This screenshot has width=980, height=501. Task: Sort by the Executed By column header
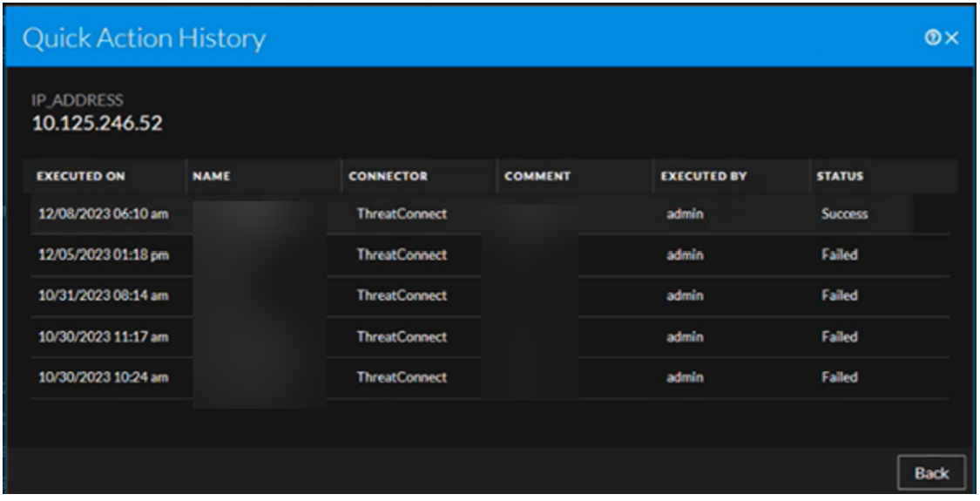point(703,176)
